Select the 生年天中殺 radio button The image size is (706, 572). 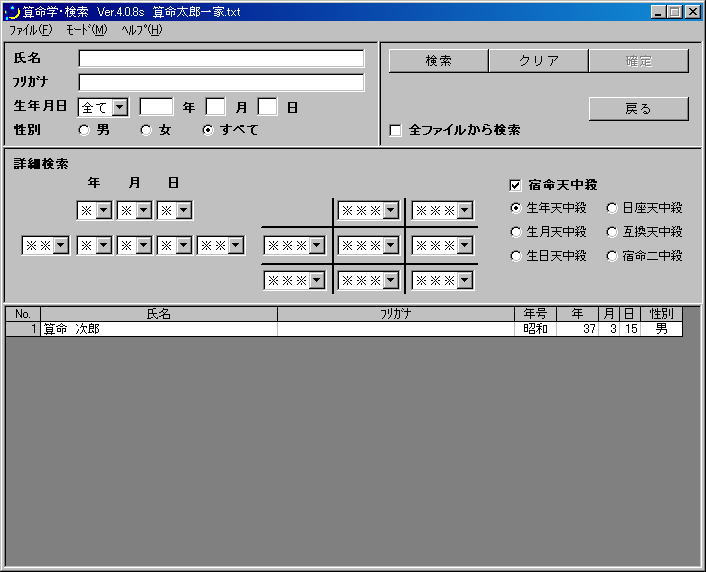516,208
